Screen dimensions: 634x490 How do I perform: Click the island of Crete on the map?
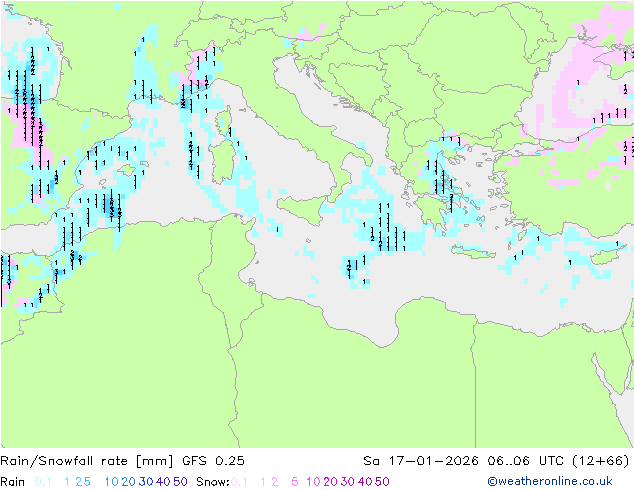pyautogui.click(x=473, y=251)
